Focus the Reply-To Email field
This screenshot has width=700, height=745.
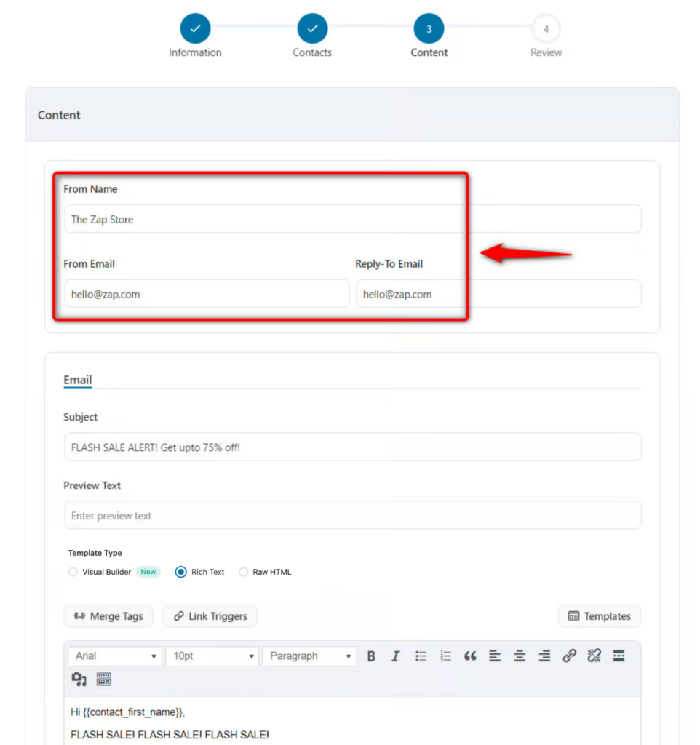coord(498,294)
